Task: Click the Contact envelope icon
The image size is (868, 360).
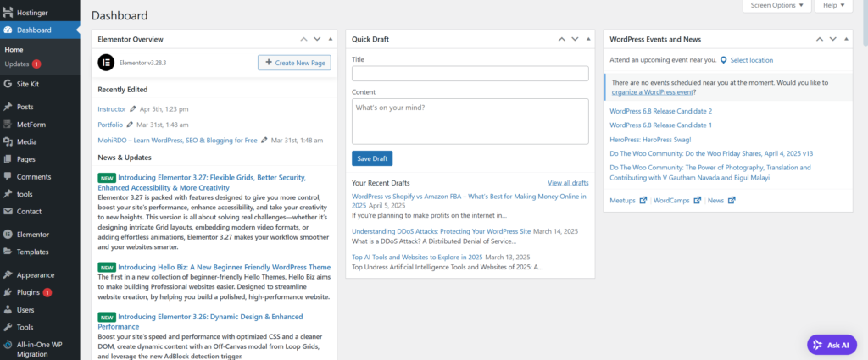Action: click(8, 211)
